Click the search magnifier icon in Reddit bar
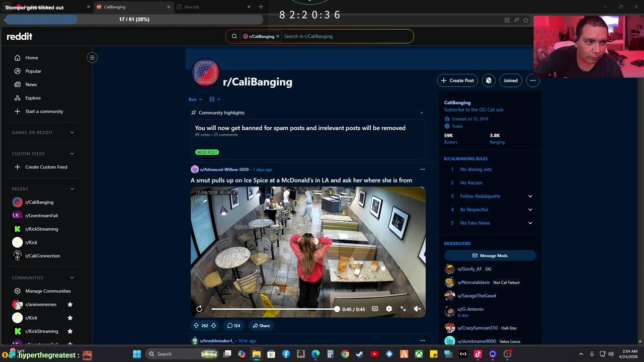Viewport: 644px width, 362px height. [234, 36]
